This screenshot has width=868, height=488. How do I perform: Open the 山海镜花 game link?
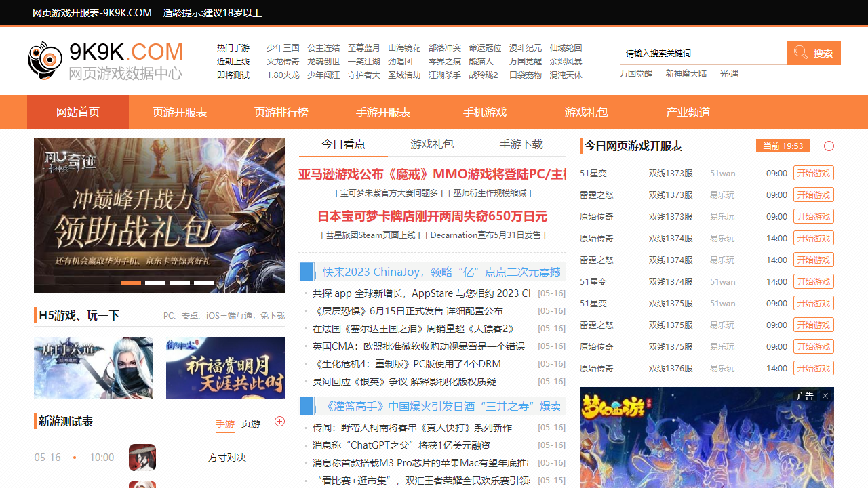click(404, 48)
